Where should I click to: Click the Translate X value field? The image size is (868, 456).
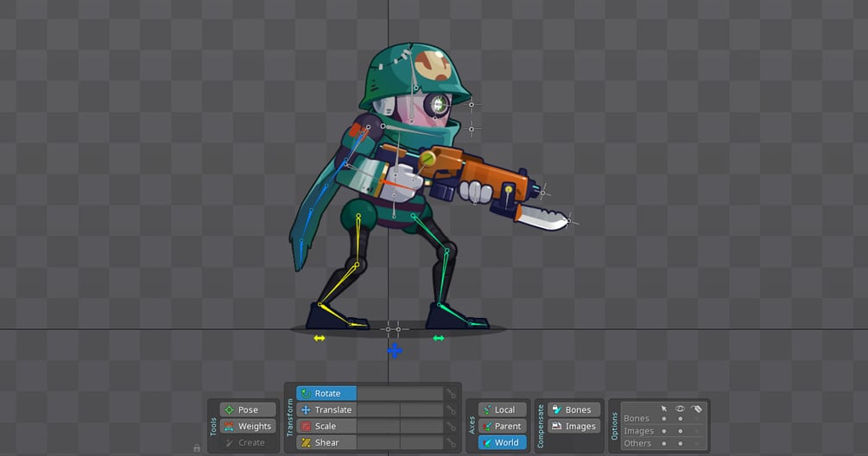pyautogui.click(x=378, y=410)
